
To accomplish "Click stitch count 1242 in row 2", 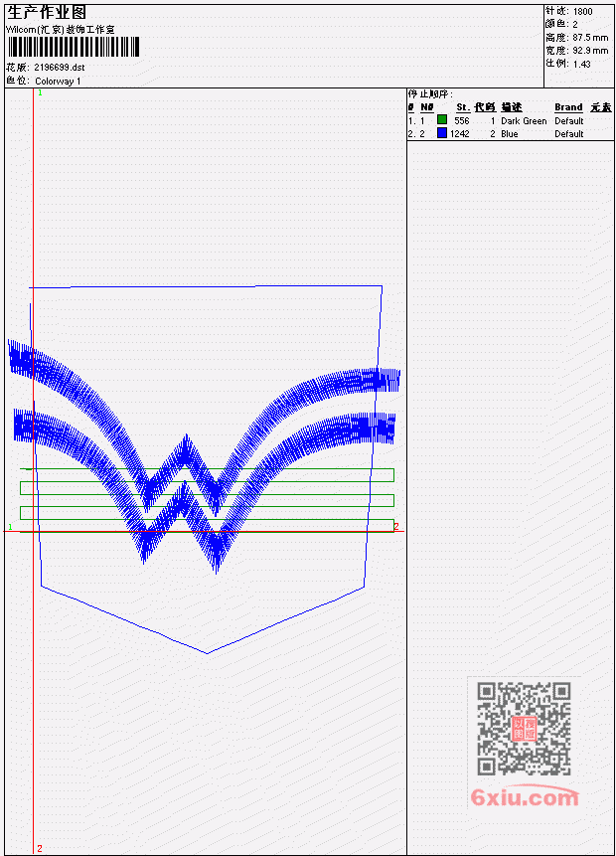I will click(x=459, y=134).
